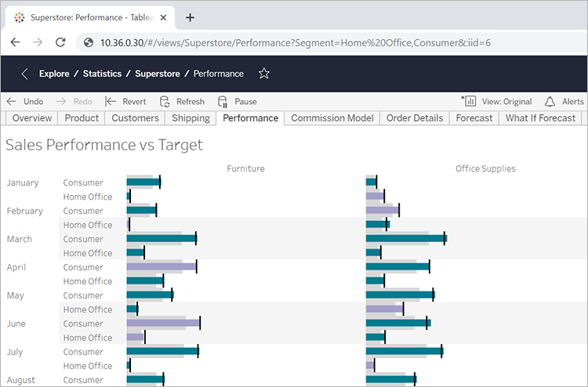Image resolution: width=588 pixels, height=387 pixels.
Task: Open the Alerts panel label
Action: click(x=573, y=102)
